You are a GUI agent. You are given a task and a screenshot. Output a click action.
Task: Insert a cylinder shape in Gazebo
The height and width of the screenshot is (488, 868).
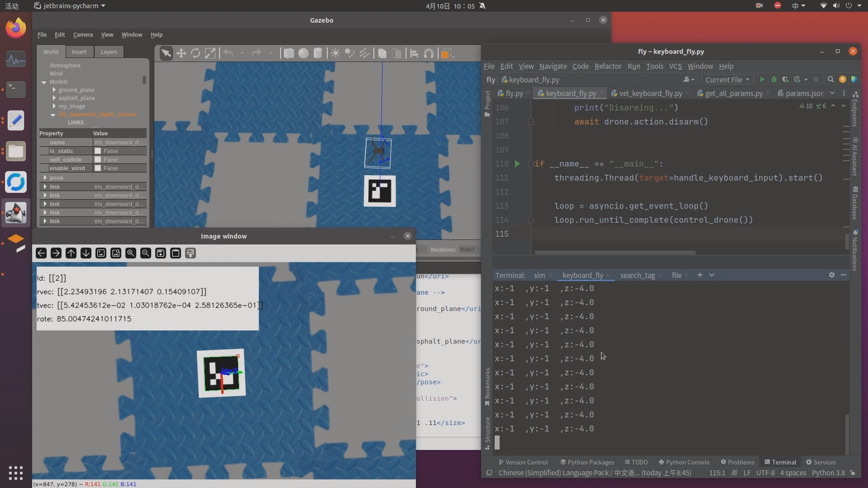point(318,53)
